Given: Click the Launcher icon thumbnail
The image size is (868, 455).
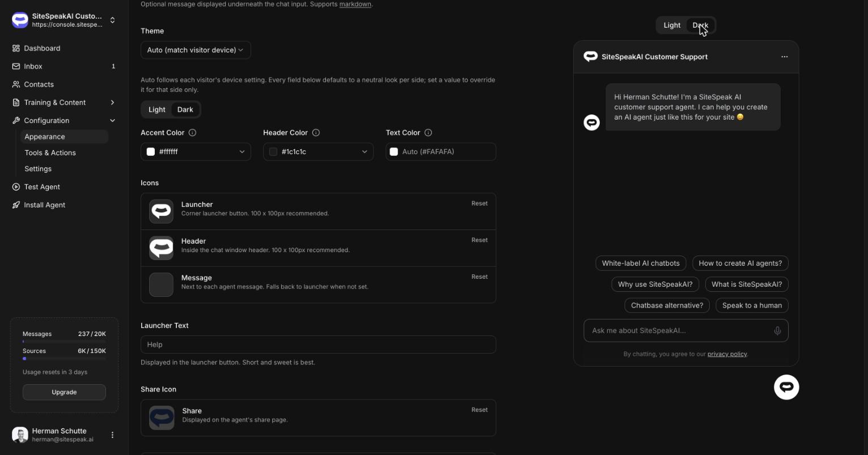Looking at the screenshot, I should pyautogui.click(x=161, y=211).
